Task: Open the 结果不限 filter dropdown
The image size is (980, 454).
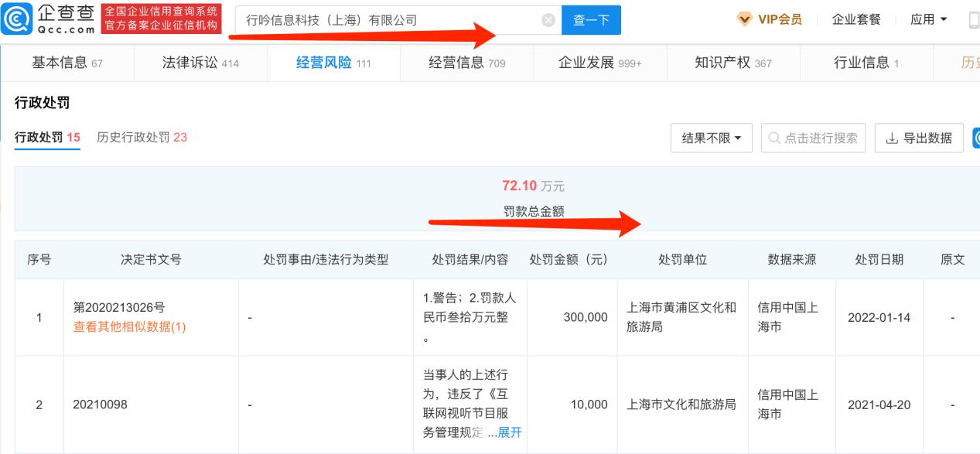Action: click(x=710, y=138)
